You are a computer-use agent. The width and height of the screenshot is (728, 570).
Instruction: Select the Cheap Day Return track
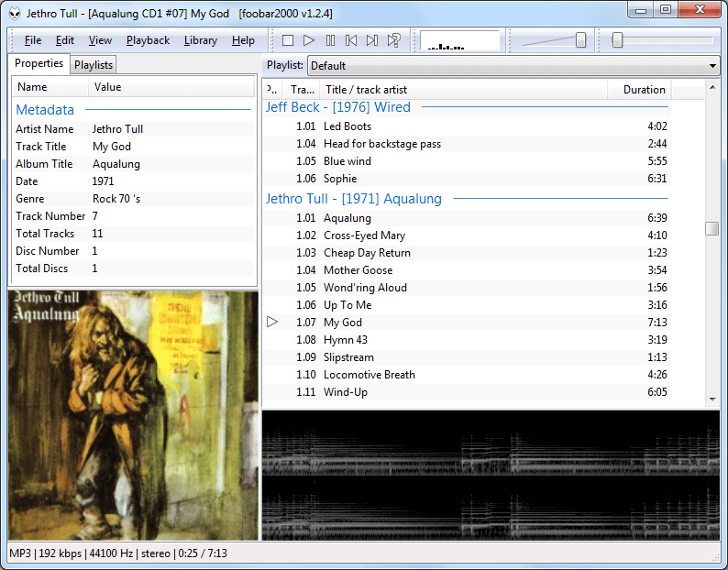[467, 253]
